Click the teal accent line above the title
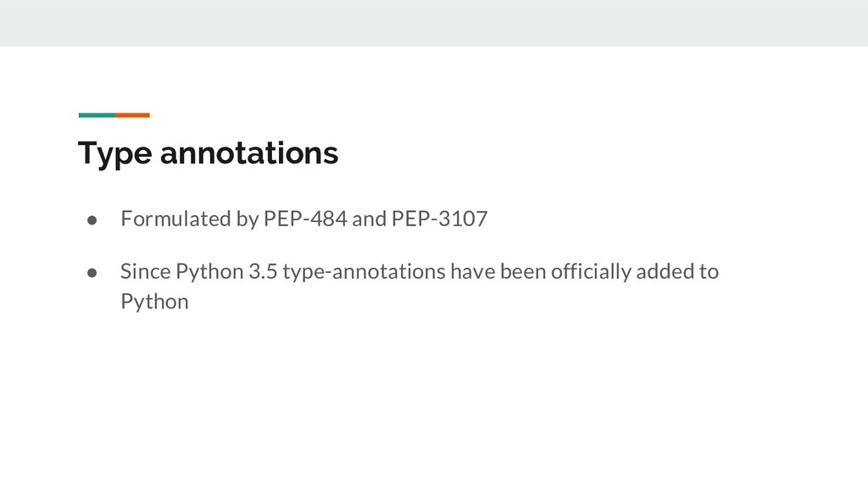 [x=96, y=114]
